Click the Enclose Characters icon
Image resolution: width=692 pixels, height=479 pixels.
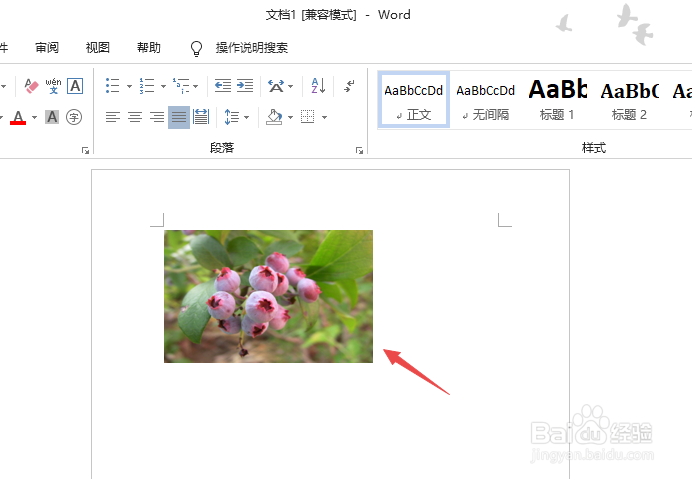(74, 117)
